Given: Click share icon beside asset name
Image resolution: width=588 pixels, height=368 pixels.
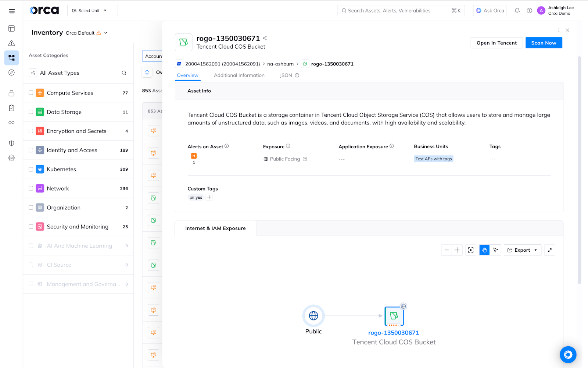Looking at the screenshot, I should [x=265, y=38].
